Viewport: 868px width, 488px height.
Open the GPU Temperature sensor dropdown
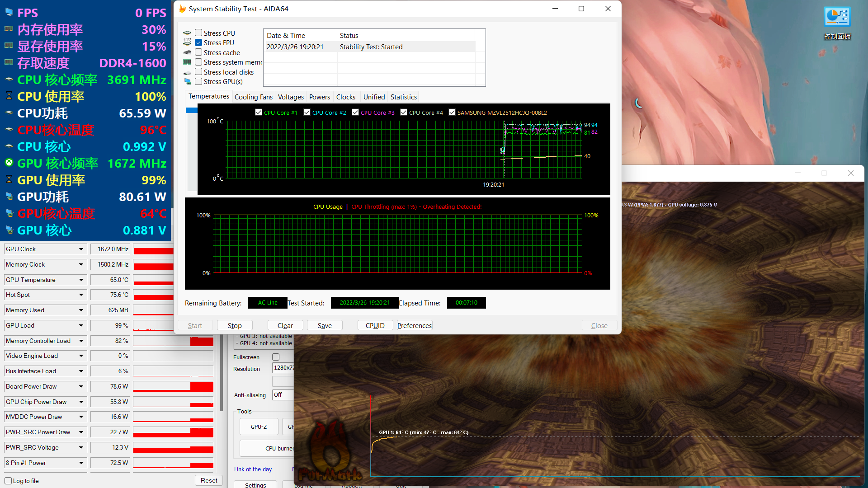(81, 280)
